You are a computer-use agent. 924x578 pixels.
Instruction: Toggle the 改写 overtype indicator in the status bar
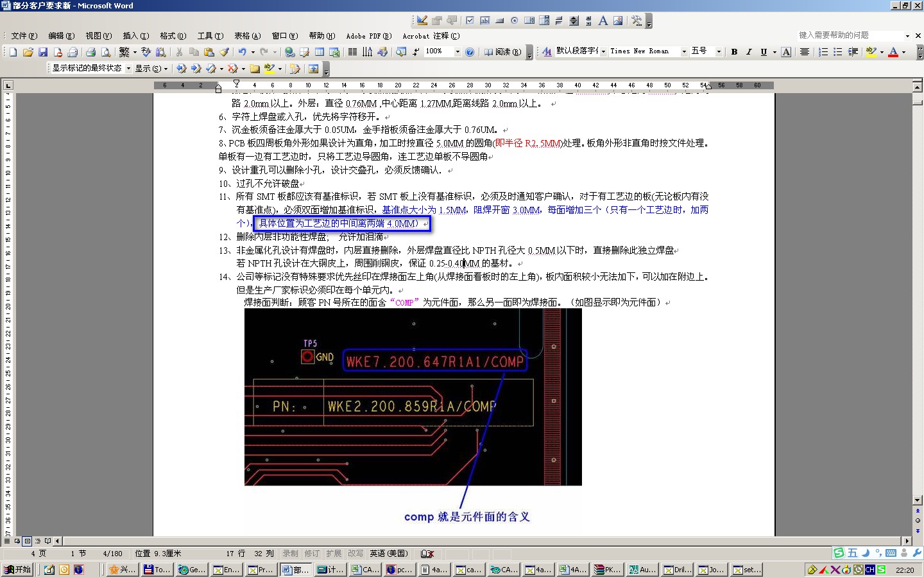(x=355, y=553)
